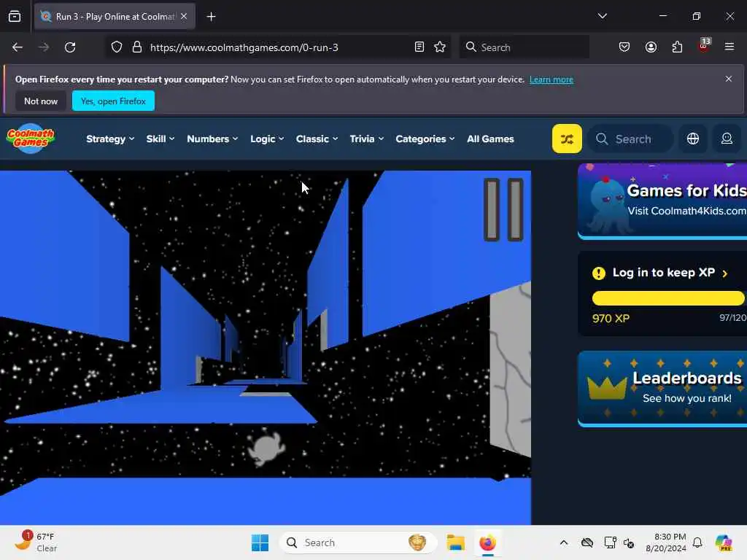The image size is (747, 560).
Task: Click the network display tray icon
Action: point(609,542)
